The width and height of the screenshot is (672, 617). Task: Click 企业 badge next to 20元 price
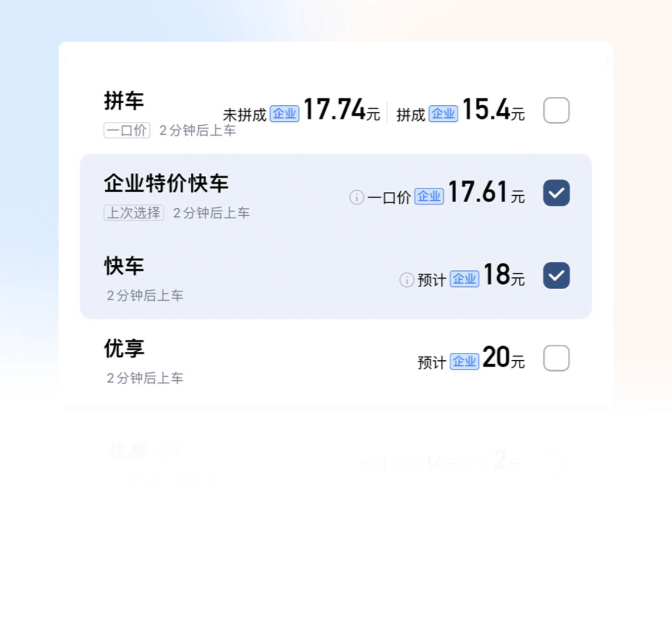[464, 361]
